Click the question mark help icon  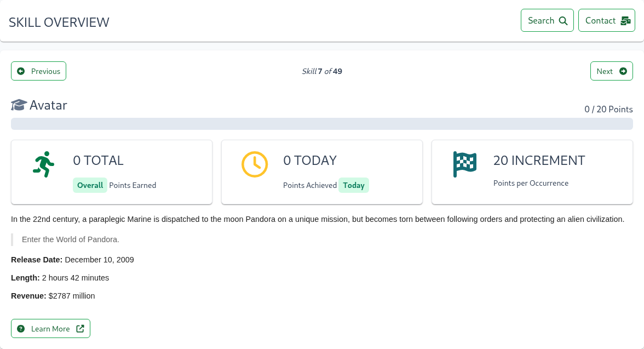21,328
